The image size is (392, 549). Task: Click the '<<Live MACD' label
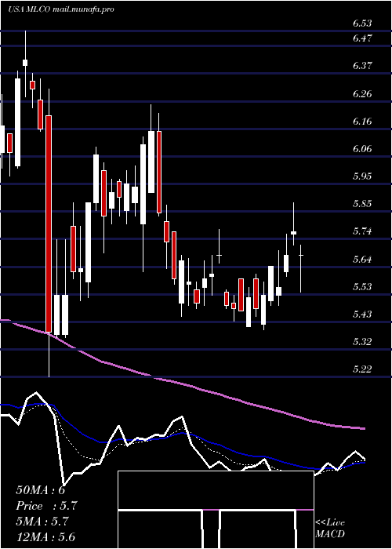[x=330, y=529]
